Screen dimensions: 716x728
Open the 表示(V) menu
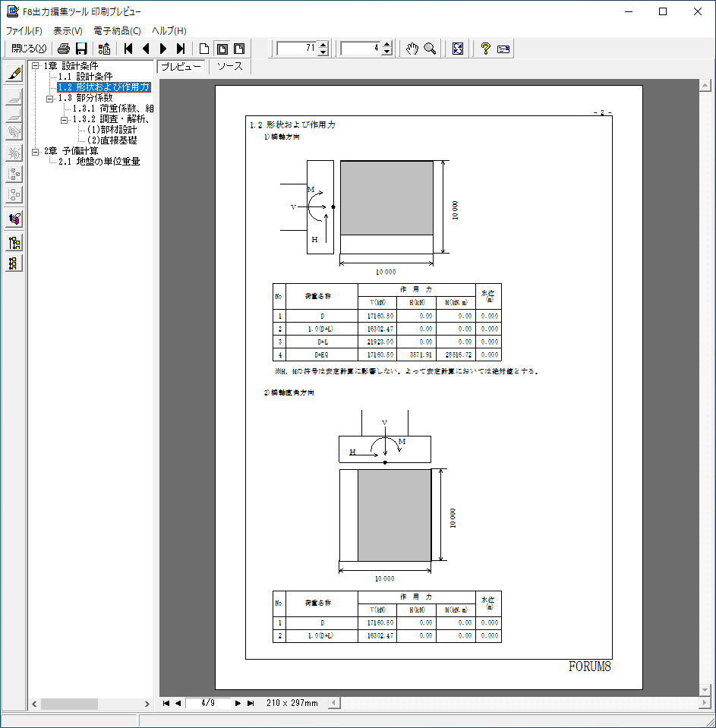[x=68, y=30]
